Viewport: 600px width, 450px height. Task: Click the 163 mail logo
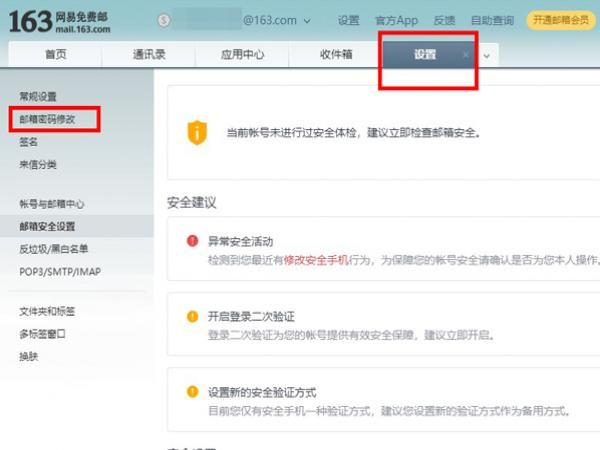pos(59,22)
